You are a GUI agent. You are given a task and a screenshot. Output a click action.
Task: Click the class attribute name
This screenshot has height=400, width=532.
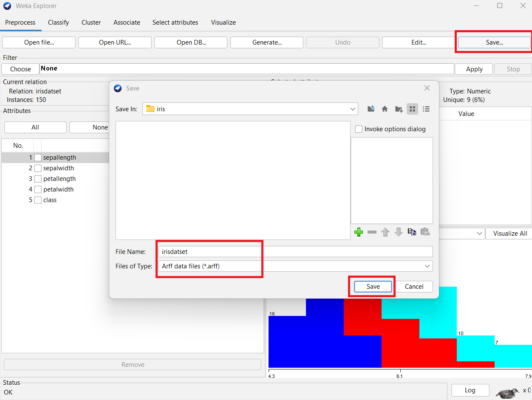(x=50, y=200)
